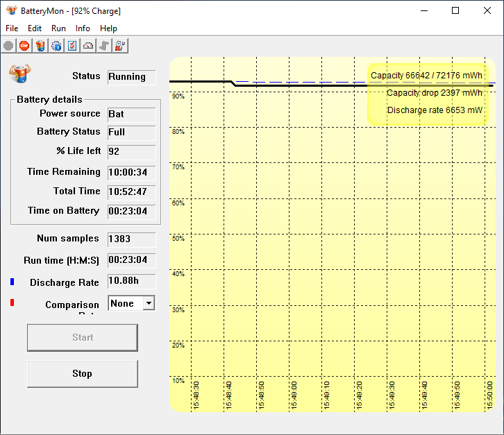Click the gauge meter toolbar icon
The image size is (504, 435).
[88, 46]
